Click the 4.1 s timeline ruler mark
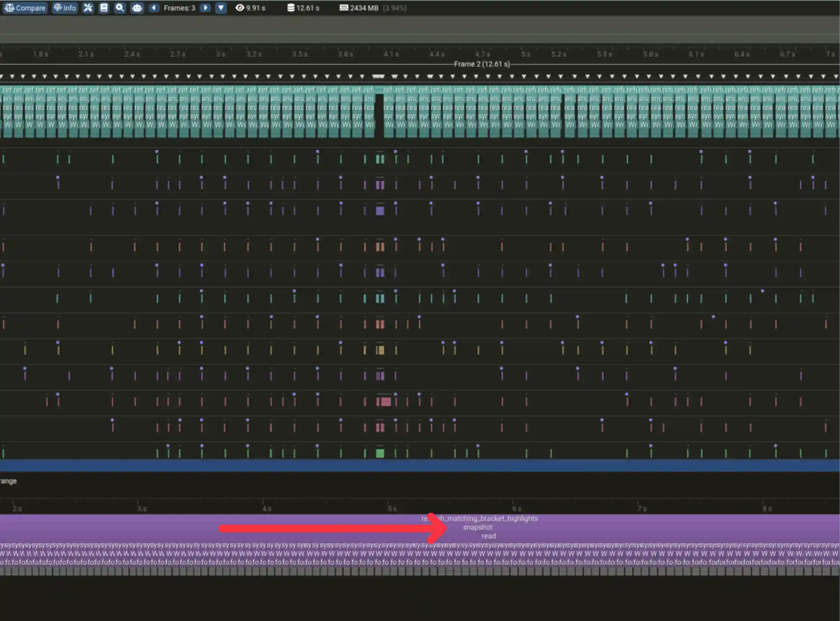The height and width of the screenshot is (621, 840). point(390,54)
